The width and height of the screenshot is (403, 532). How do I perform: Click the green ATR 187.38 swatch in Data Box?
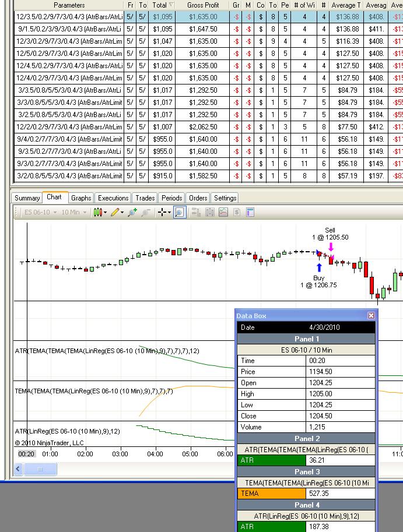coord(271,527)
